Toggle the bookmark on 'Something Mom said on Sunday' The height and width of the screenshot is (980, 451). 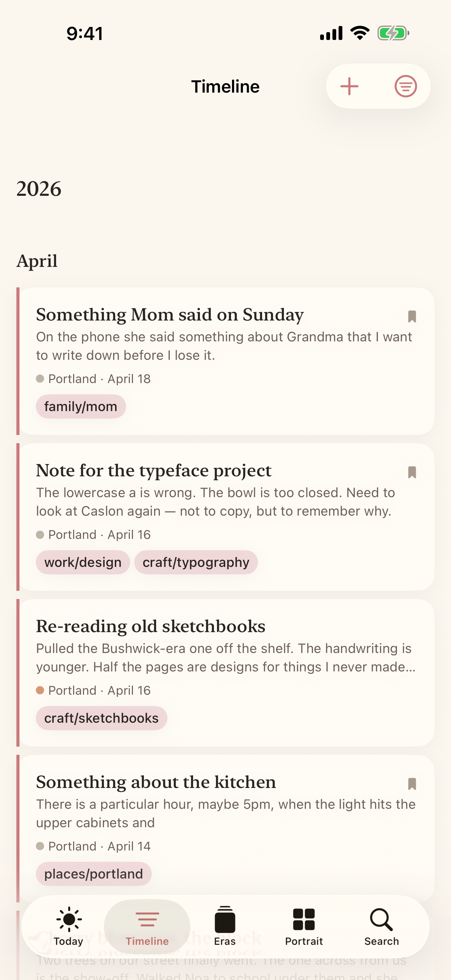tap(412, 316)
